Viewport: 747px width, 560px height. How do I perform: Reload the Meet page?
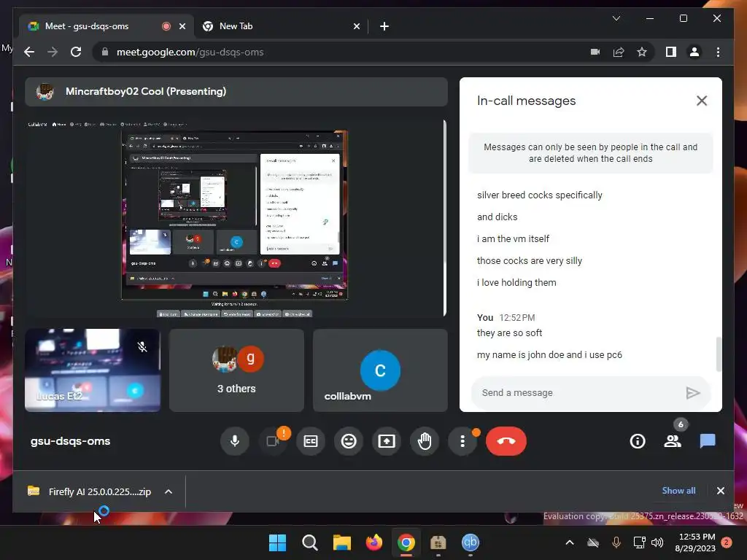76,52
